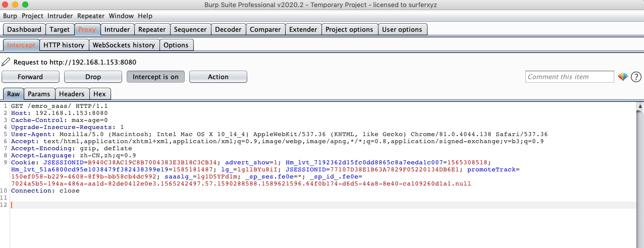Open the colorful highlight picker icon
Screen dimensions: 644x248
point(623,77)
